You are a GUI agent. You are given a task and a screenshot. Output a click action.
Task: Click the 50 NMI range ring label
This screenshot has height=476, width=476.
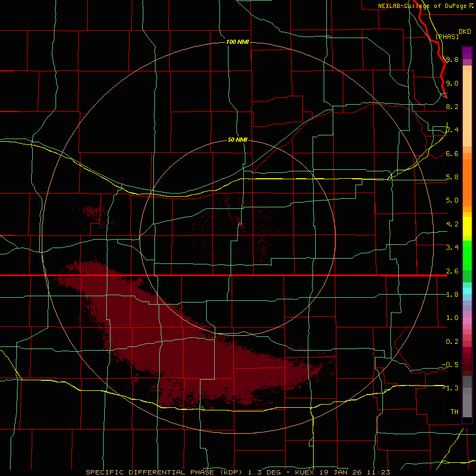237,140
